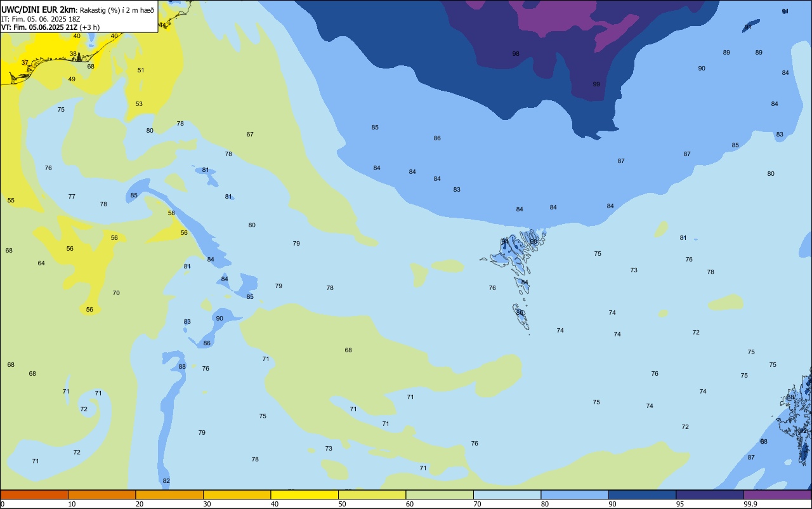
Task: Pick the light green 60–70 legend swatch
Action: 440,494
